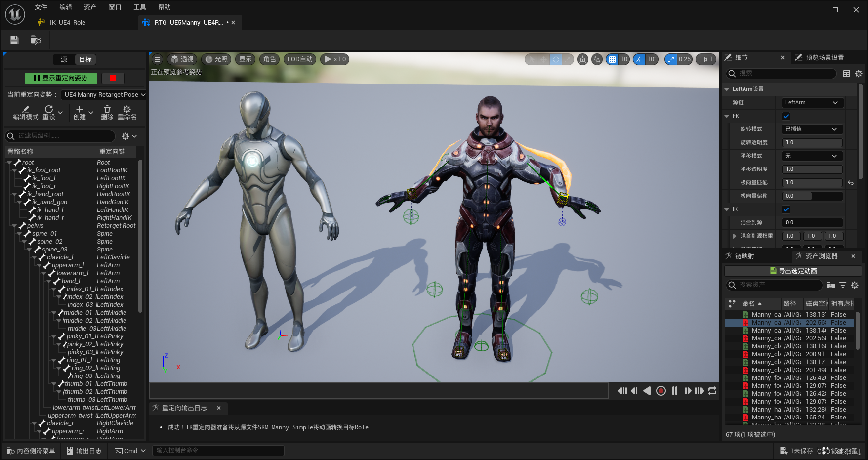Open the Details panel settings gear

pyautogui.click(x=859, y=74)
